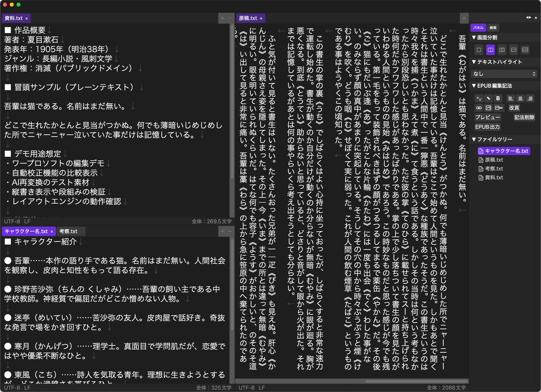This screenshot has width=541, height=392.
Task: Apply bold formatting with the B icon
Action: [498, 98]
